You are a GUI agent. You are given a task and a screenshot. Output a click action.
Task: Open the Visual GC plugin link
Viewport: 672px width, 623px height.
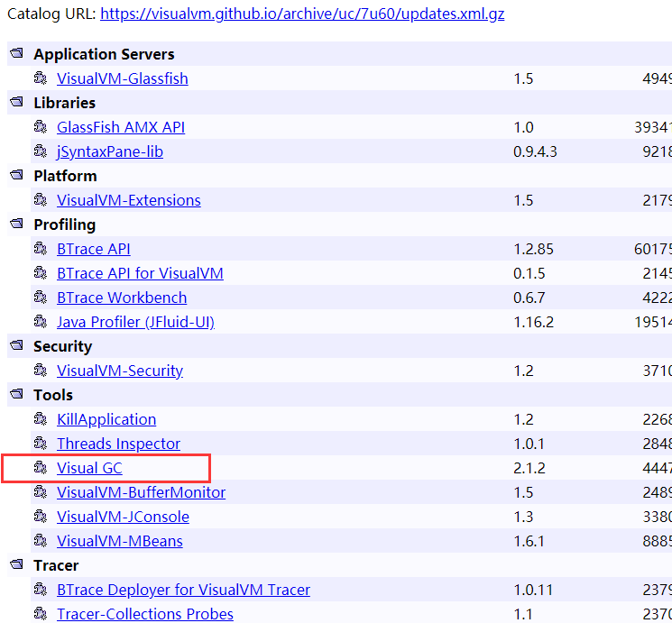click(x=89, y=468)
